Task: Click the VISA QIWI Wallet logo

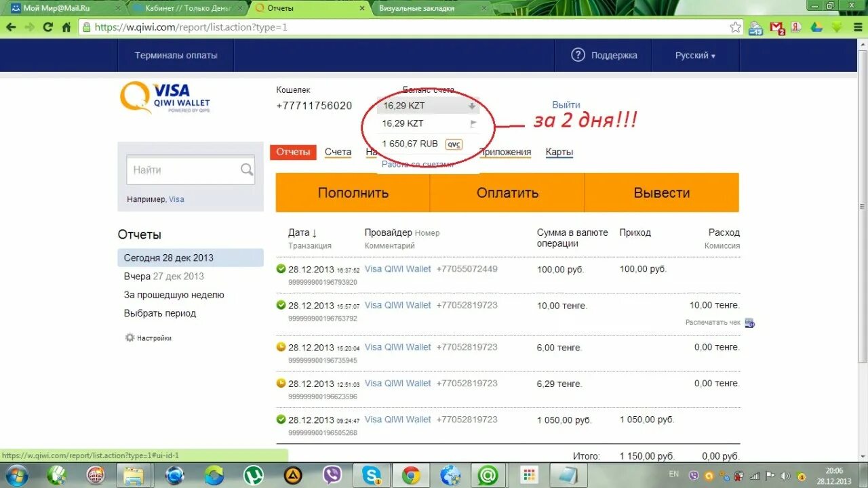Action: 165,98
